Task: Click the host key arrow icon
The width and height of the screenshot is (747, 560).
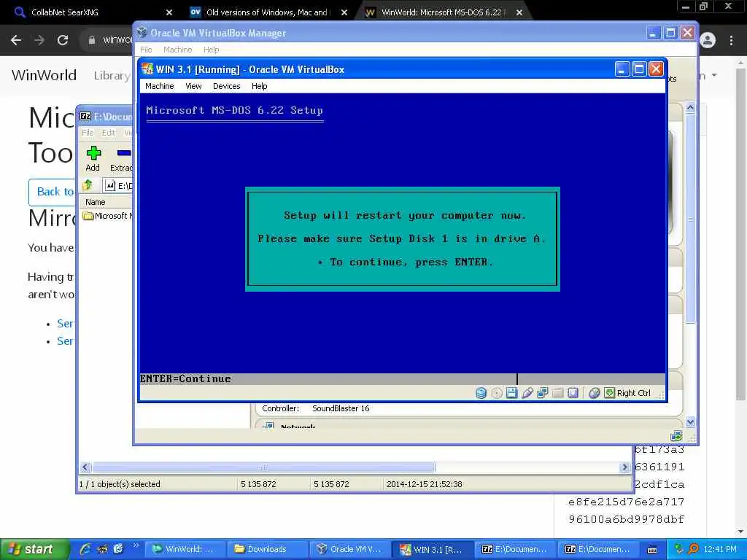Action: (x=609, y=393)
